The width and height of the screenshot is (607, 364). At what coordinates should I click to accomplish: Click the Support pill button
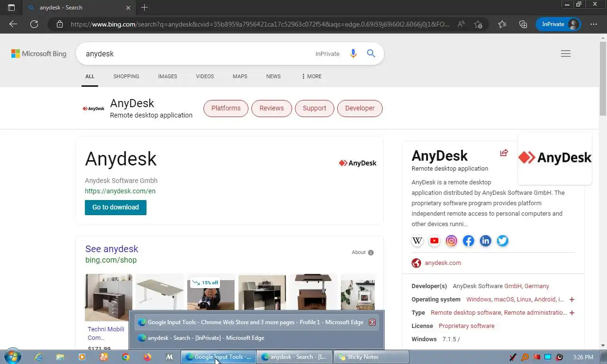[314, 108]
